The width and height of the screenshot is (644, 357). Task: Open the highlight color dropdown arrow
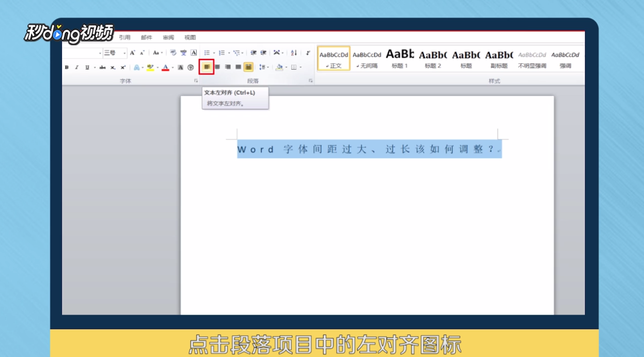(x=158, y=67)
